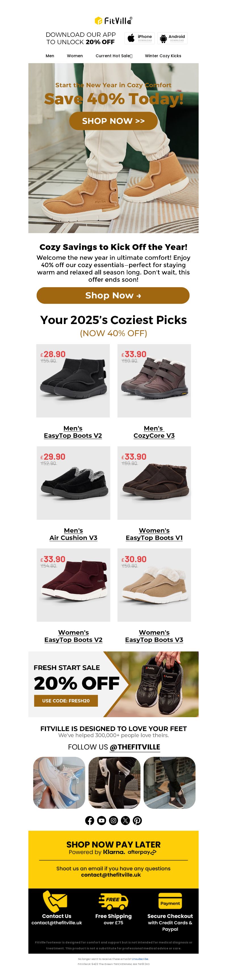Click the SHOP NOW >> hero button

113,121
